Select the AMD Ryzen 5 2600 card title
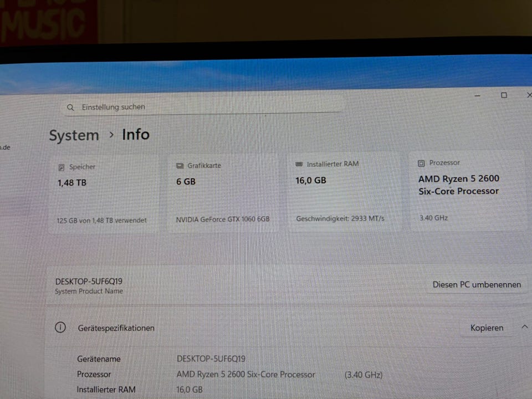This screenshot has height=399, width=532. tap(458, 185)
